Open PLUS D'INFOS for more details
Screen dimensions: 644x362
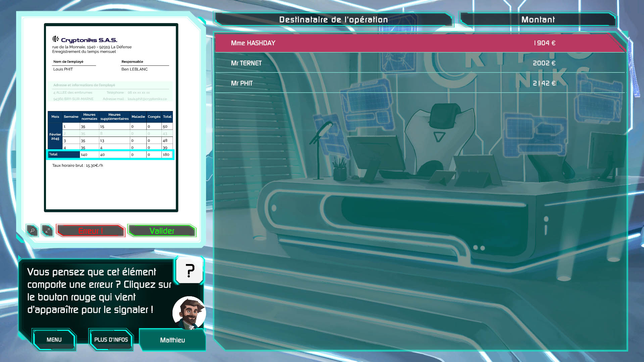[x=111, y=340]
